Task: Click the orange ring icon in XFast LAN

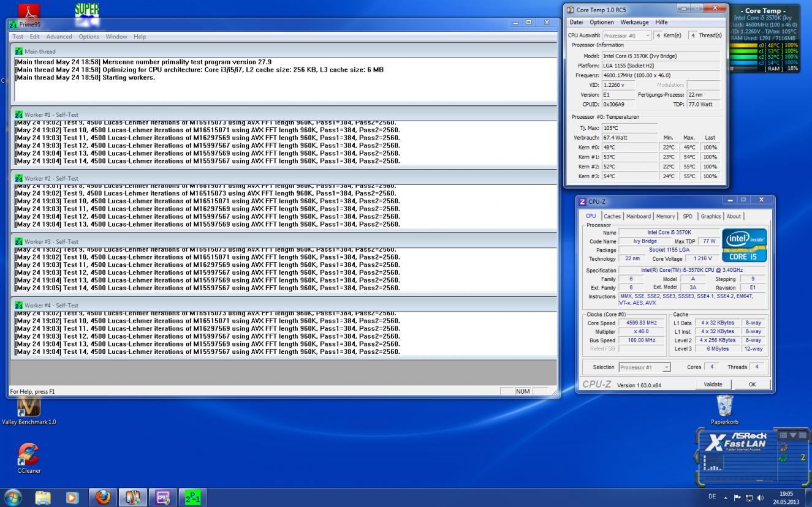Action: 783,448
